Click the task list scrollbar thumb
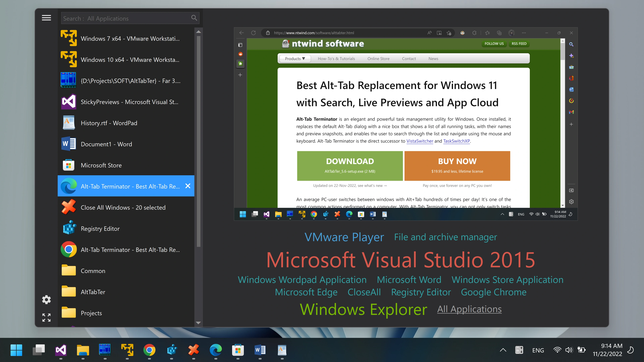Viewport: 644px width, 362px height. [x=199, y=141]
